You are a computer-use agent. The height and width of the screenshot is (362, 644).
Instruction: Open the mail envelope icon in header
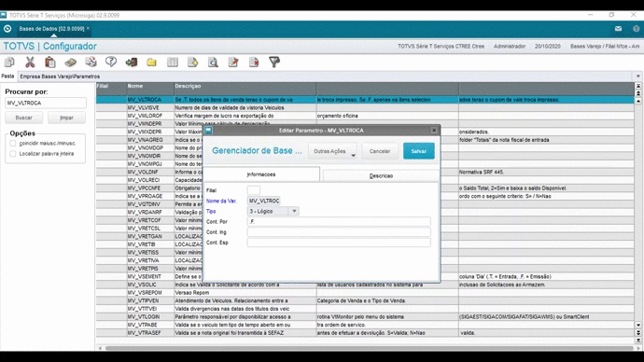coord(618,29)
